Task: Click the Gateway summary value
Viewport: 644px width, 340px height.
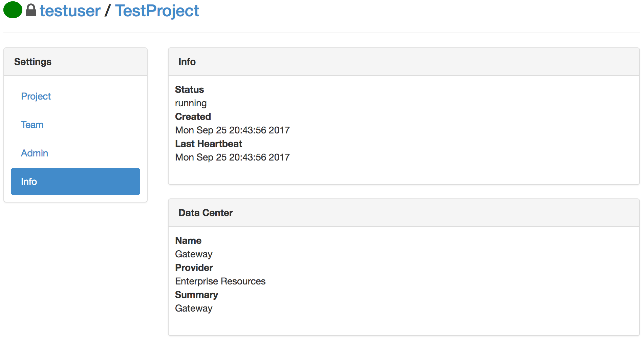Action: tap(194, 309)
